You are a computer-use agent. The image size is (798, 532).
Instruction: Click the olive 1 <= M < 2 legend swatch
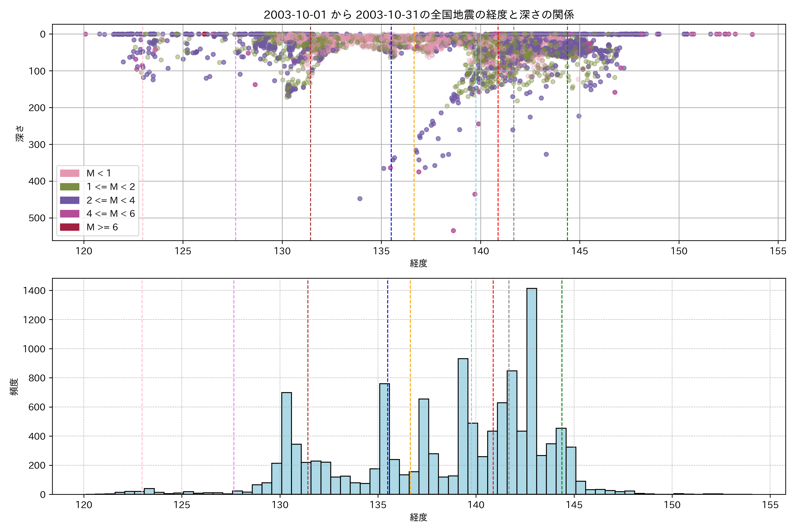click(x=70, y=187)
